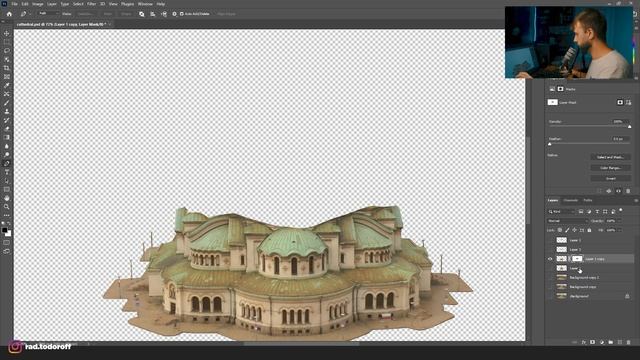640x360 pixels.
Task: Toggle lock all padlock icon
Action: 589,230
